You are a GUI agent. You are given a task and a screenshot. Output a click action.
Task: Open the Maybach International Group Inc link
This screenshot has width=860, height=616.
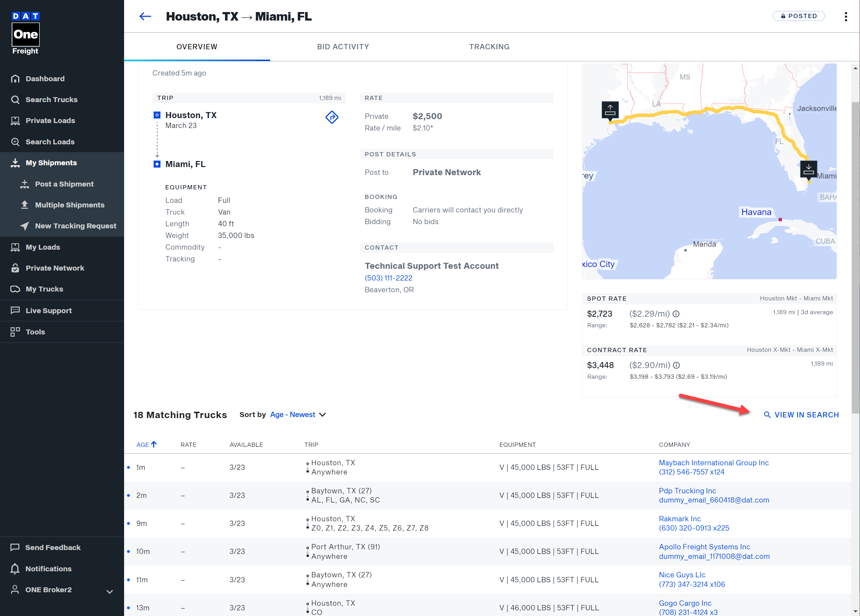(714, 463)
